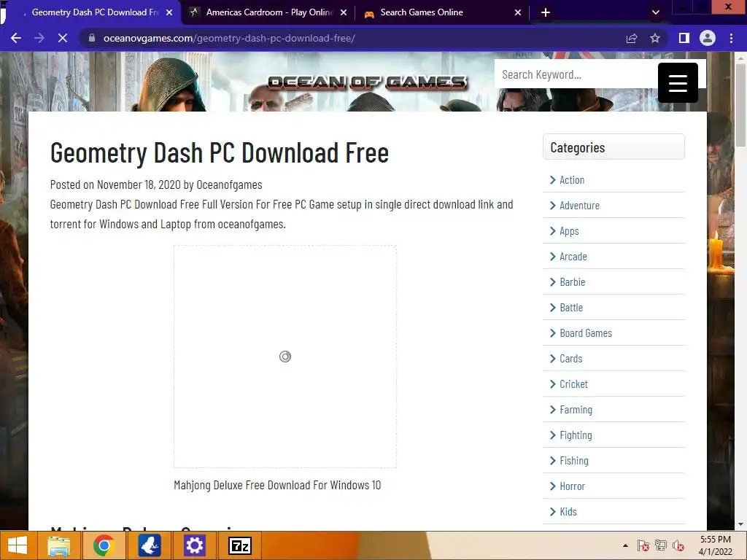Open the Action Center flag icon
Image resolution: width=747 pixels, height=560 pixels.
(x=643, y=545)
